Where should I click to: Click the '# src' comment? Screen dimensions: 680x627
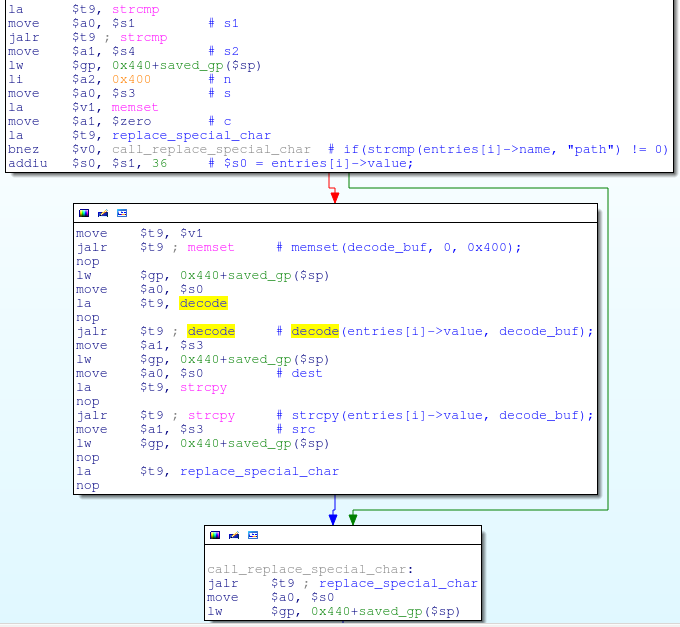[x=296, y=429]
